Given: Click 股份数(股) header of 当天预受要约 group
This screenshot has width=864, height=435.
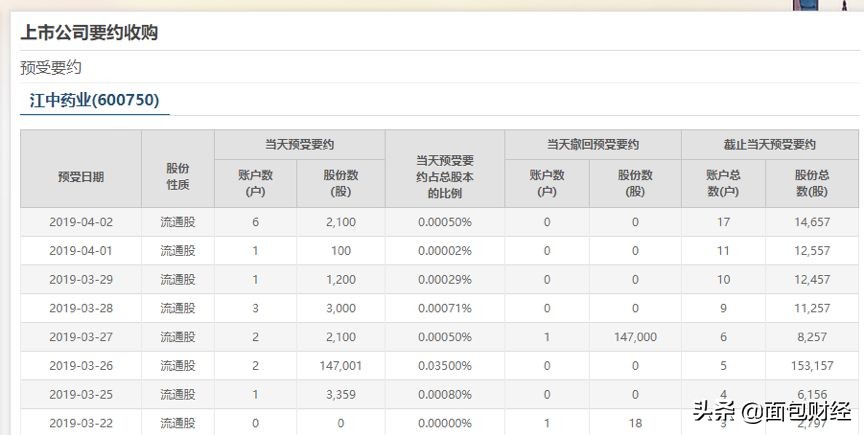Looking at the screenshot, I should 341,184.
